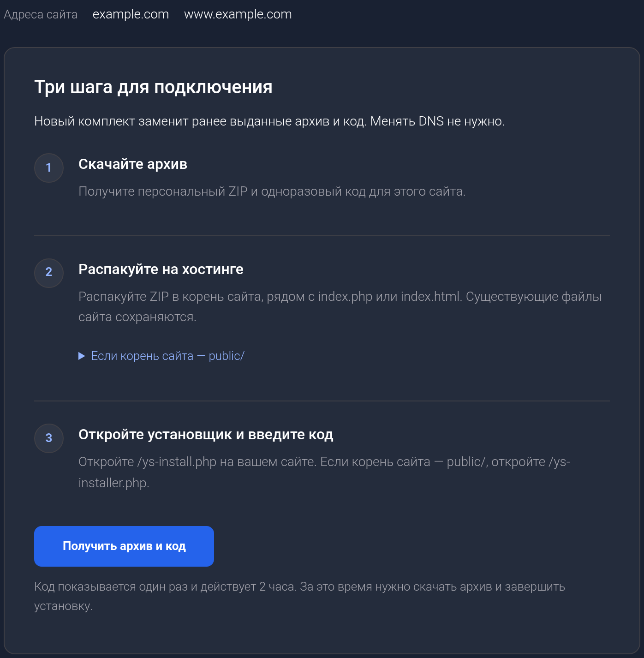Screen dimensions: 644x658
Task: Click the note about code valid 2 hours
Action: (x=299, y=596)
